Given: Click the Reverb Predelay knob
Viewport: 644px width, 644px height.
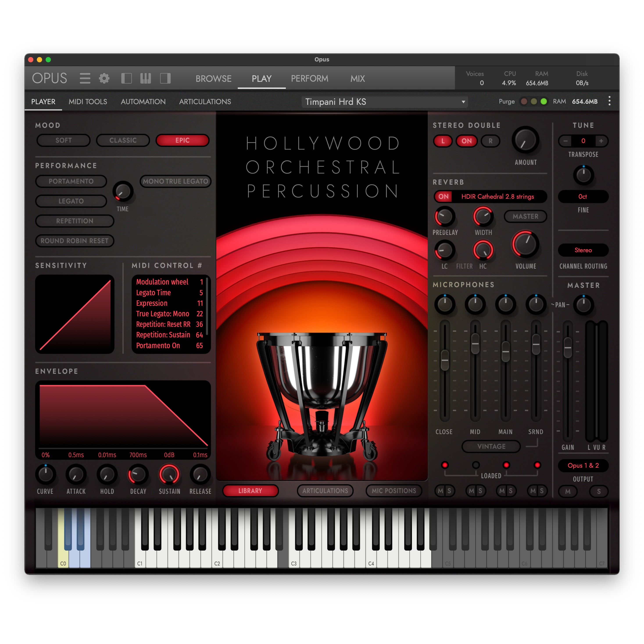Looking at the screenshot, I should coord(445,217).
